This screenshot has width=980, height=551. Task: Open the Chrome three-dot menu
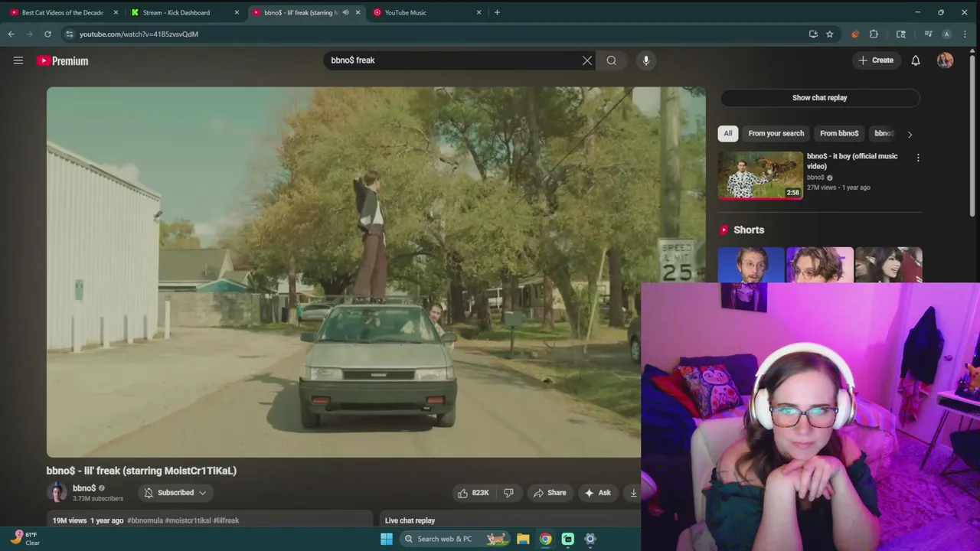[x=965, y=34]
